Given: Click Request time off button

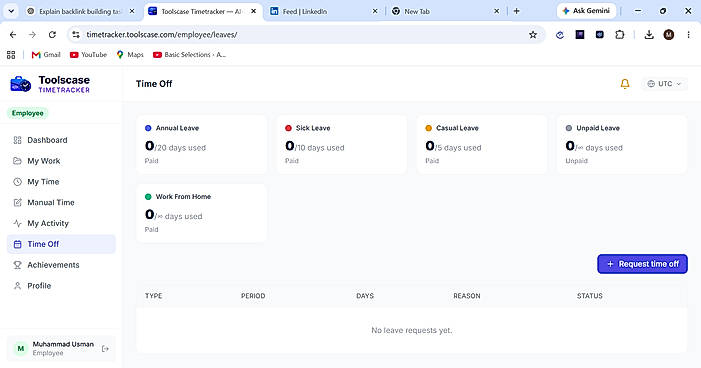Looking at the screenshot, I should coord(642,264).
